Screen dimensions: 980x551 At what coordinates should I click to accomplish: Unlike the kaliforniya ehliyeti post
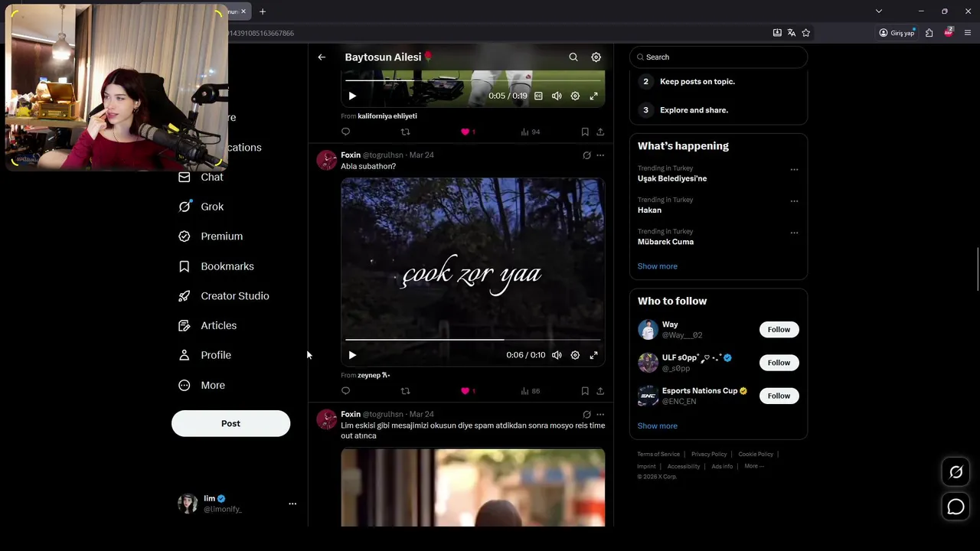pos(465,132)
